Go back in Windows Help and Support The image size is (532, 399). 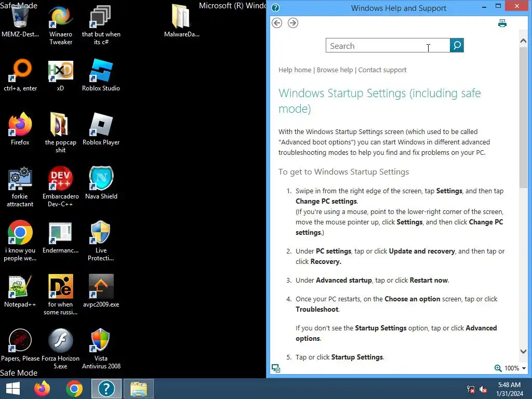click(x=277, y=23)
